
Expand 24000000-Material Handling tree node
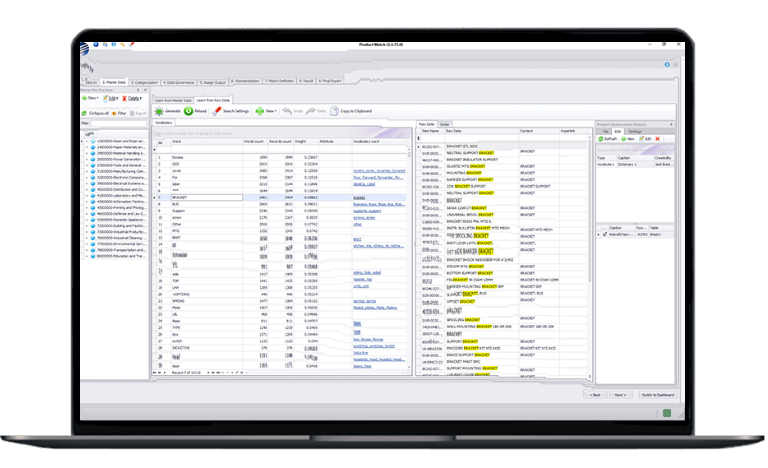coord(87,153)
